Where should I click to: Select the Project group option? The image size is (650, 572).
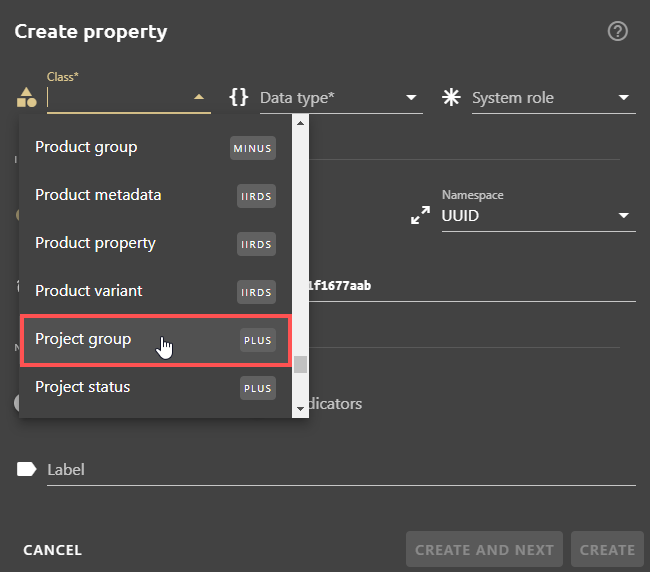coord(155,340)
